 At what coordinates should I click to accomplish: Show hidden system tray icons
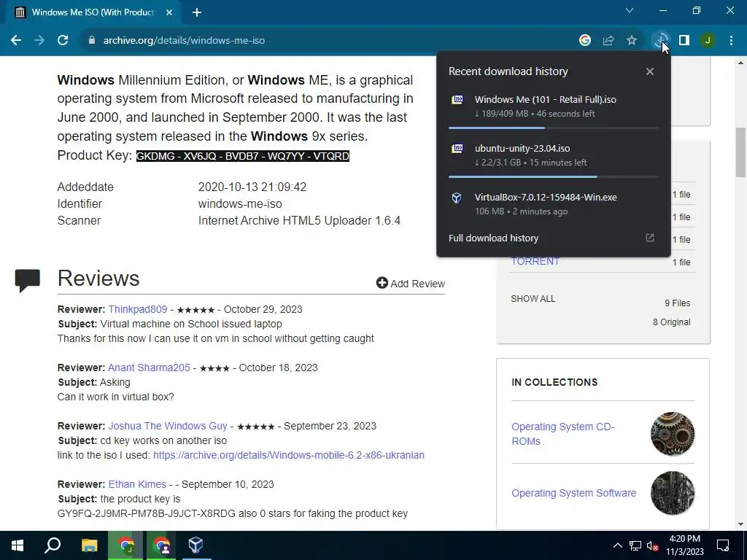pyautogui.click(x=617, y=545)
